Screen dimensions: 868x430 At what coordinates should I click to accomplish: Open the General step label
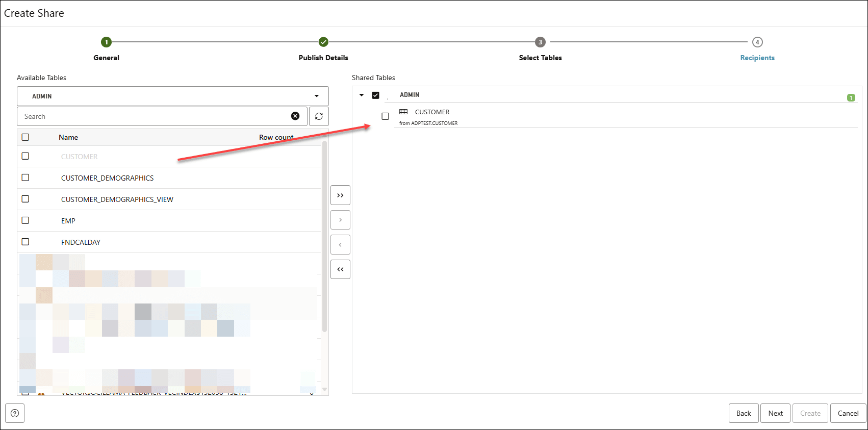pyautogui.click(x=106, y=58)
